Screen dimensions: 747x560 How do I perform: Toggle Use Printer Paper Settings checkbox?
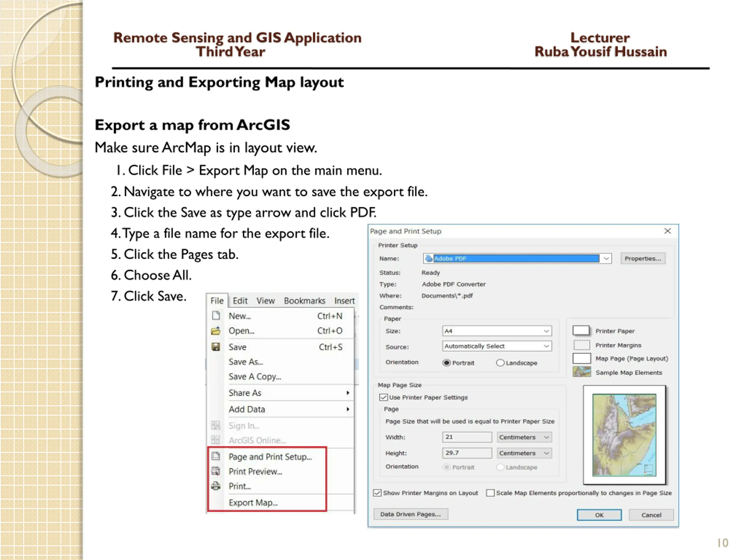point(383,397)
